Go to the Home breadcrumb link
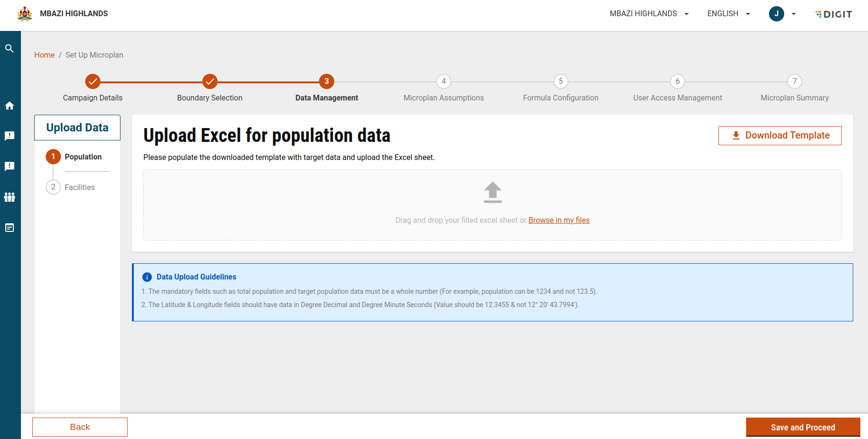Image resolution: width=868 pixels, height=439 pixels. (x=44, y=55)
